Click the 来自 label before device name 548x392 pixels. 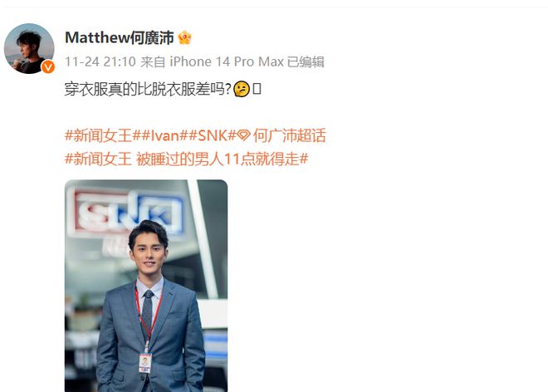(x=153, y=62)
